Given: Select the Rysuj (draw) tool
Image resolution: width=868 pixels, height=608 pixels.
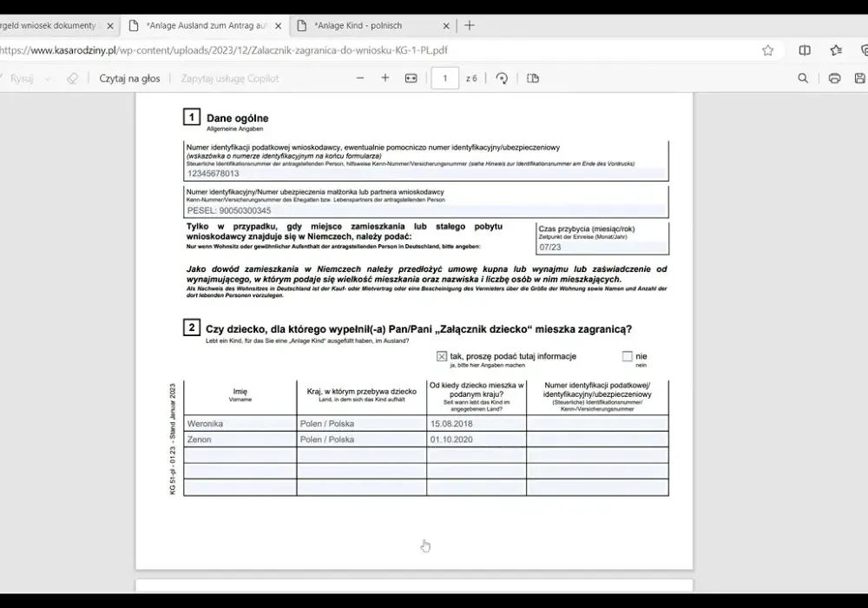Looking at the screenshot, I should pos(21,79).
